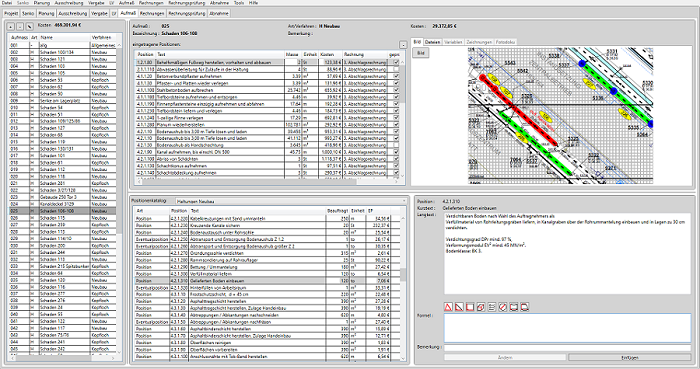Select catalog row Hinterfüllen von Arbeitsraum

click(268, 288)
